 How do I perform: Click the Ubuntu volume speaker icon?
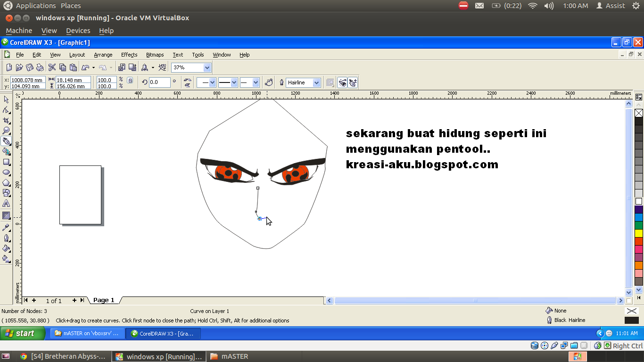tap(549, 6)
